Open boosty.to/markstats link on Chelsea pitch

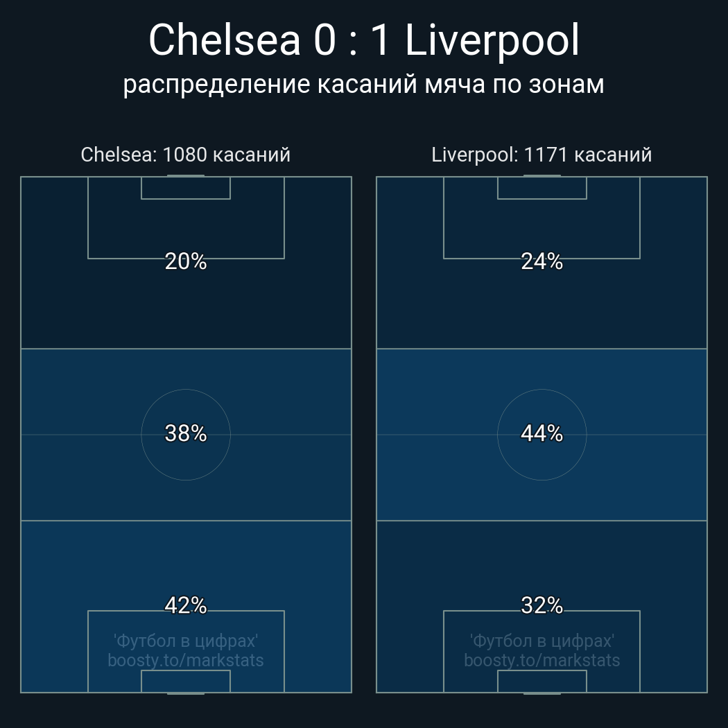[186, 661]
